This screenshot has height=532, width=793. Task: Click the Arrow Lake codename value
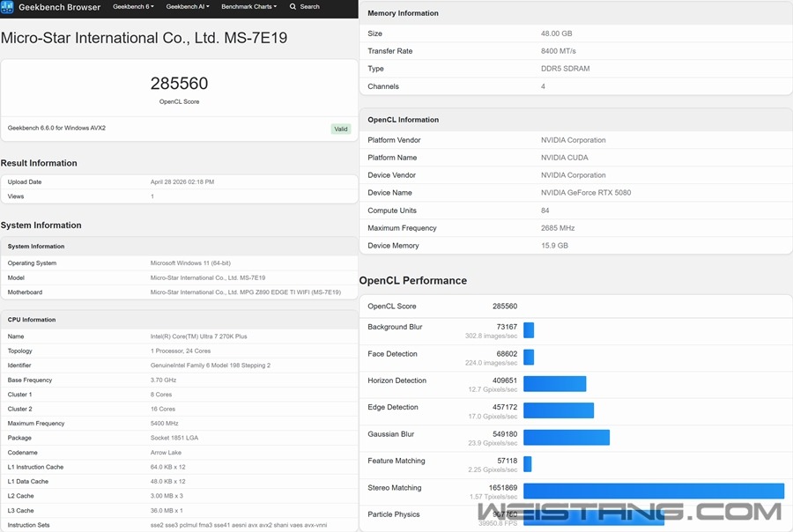[166, 453]
